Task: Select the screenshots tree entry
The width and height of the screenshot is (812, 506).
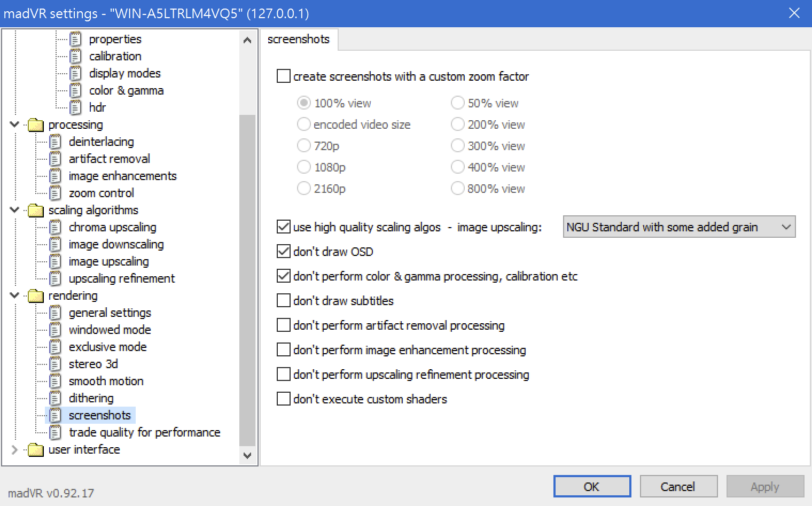Action: coord(99,415)
